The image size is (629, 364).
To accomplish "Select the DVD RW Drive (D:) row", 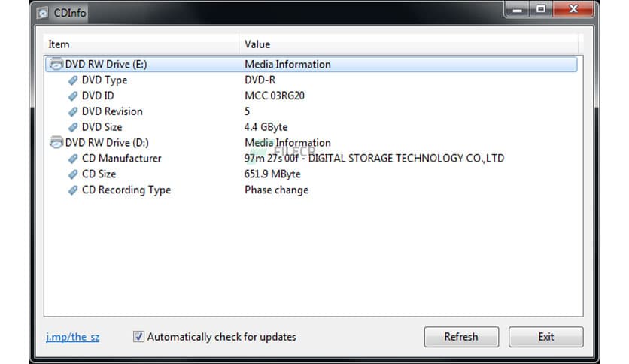I will point(311,142).
